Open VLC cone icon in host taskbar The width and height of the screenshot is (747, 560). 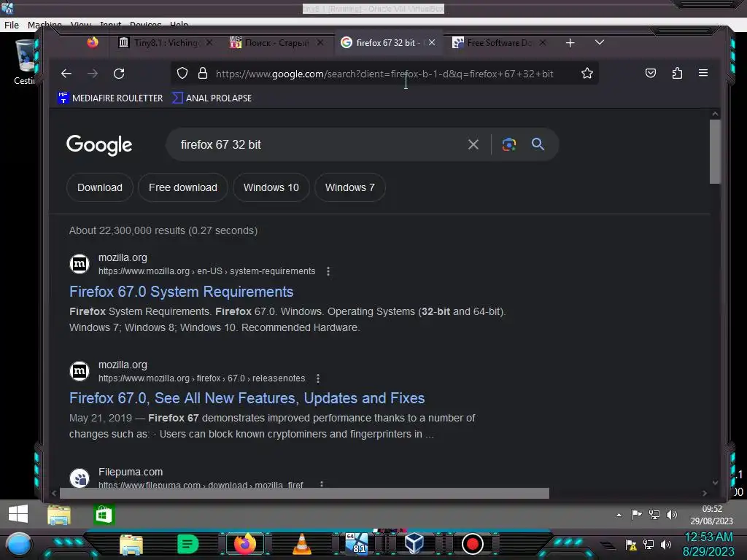click(x=301, y=544)
